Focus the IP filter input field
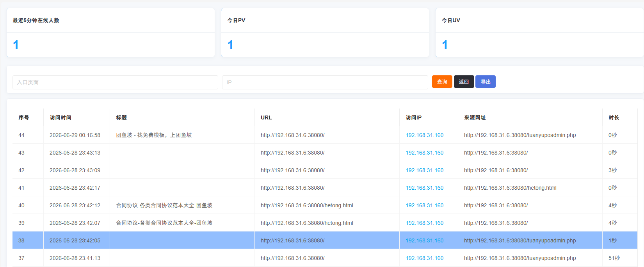644x267 pixels. [x=325, y=82]
